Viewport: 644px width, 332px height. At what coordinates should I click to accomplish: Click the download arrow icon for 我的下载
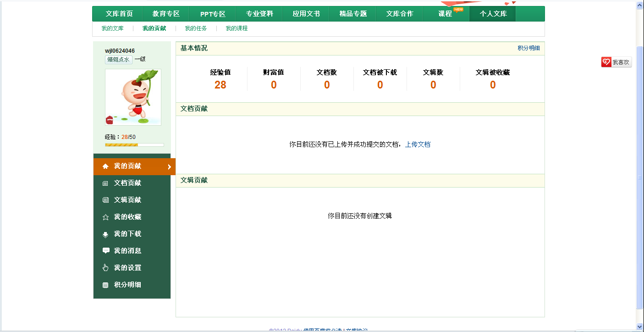point(106,234)
